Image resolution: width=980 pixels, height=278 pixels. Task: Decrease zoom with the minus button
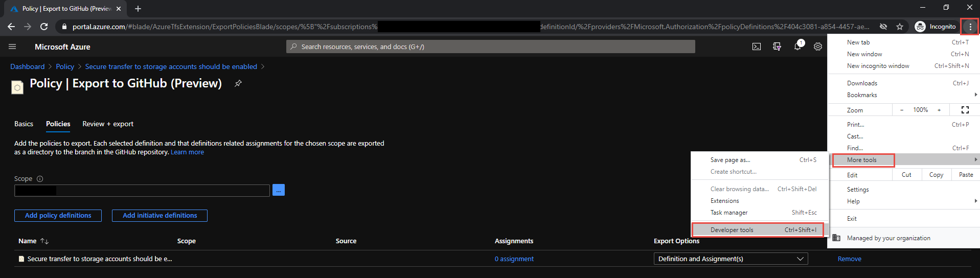coord(902,110)
